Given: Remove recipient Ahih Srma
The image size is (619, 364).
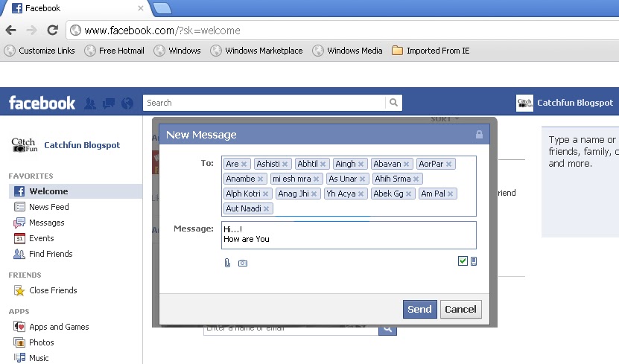Looking at the screenshot, I should 416,179.
